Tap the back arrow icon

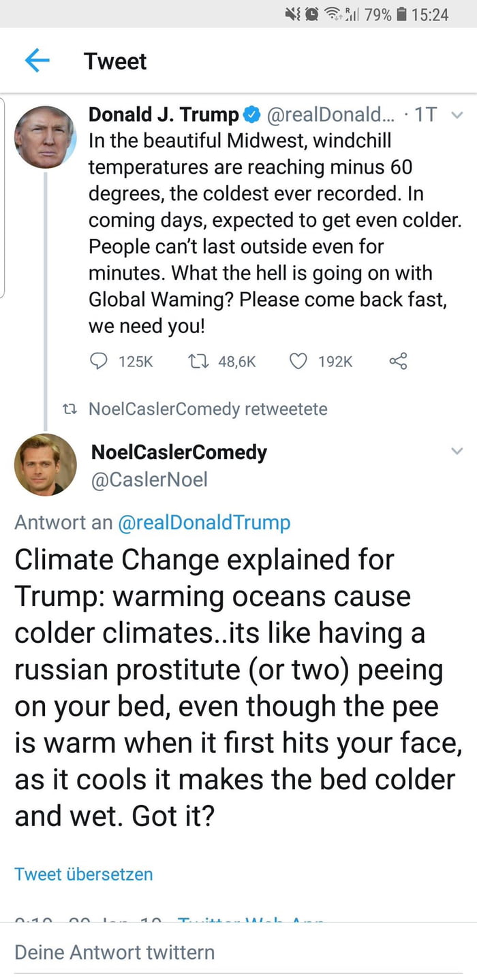tap(37, 61)
